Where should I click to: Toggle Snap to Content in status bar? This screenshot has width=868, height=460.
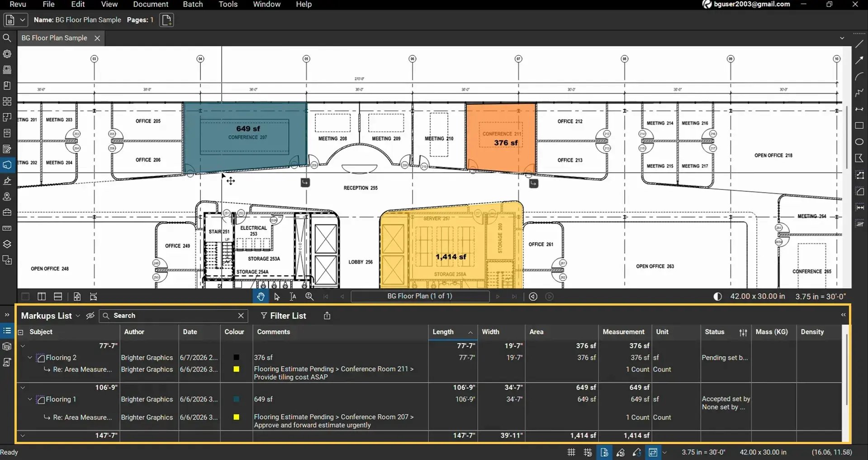coord(604,452)
